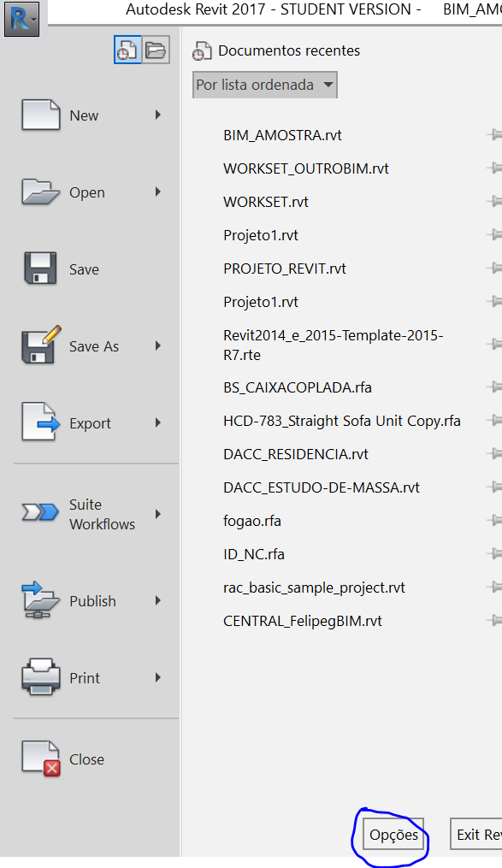The image size is (502, 868).
Task: Pin fogao.rfa to keep it in recents
Action: pyautogui.click(x=494, y=521)
